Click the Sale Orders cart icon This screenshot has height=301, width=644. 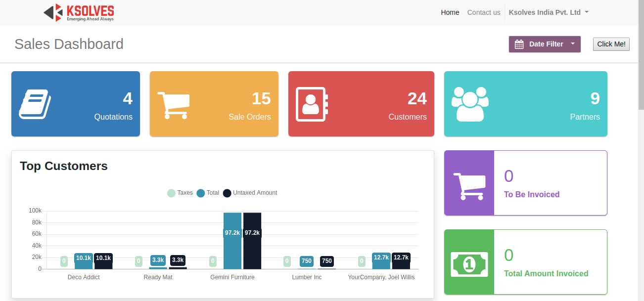point(173,105)
